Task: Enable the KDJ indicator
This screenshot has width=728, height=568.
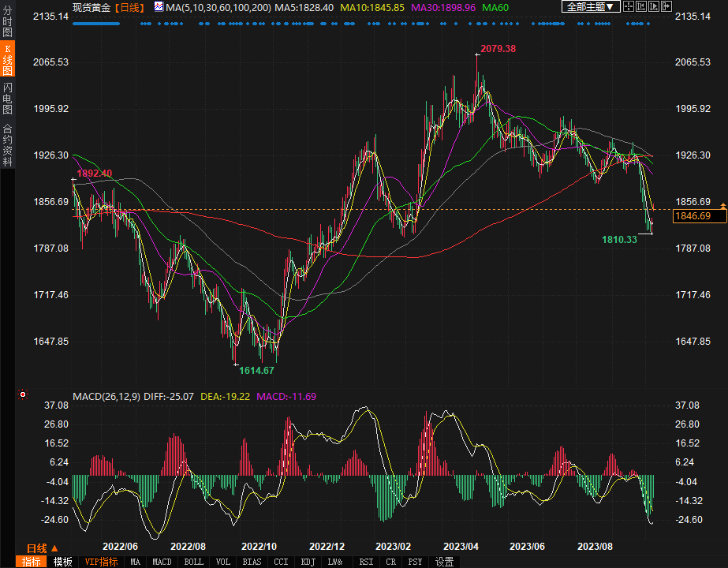Action: (x=307, y=562)
